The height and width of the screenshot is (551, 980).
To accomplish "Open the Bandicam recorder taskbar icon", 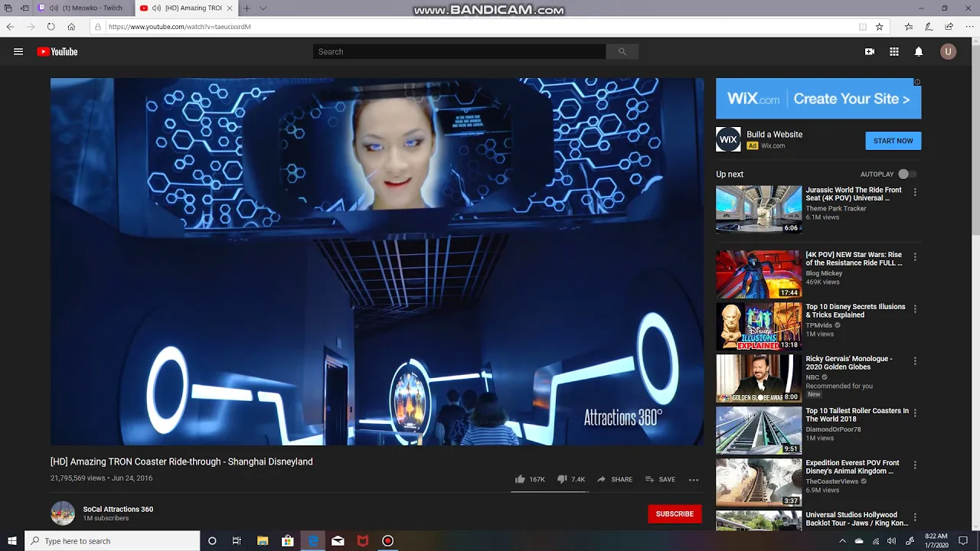I will pyautogui.click(x=388, y=541).
